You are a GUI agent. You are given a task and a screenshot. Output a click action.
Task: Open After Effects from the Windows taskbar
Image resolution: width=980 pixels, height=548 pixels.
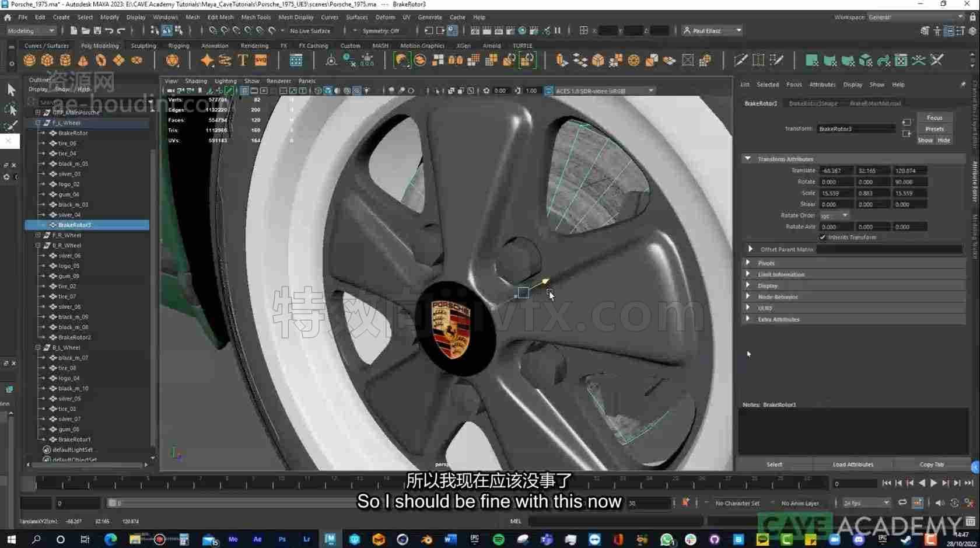pos(257,539)
